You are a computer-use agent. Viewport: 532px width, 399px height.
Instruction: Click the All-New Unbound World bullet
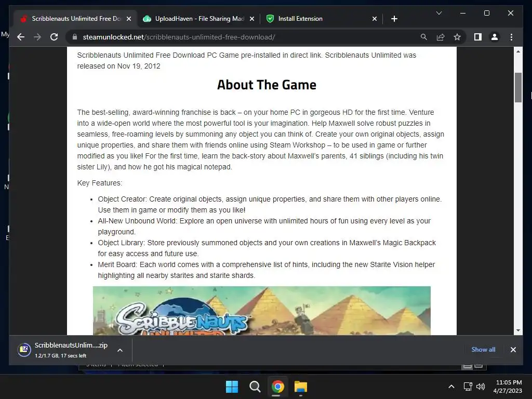click(264, 227)
